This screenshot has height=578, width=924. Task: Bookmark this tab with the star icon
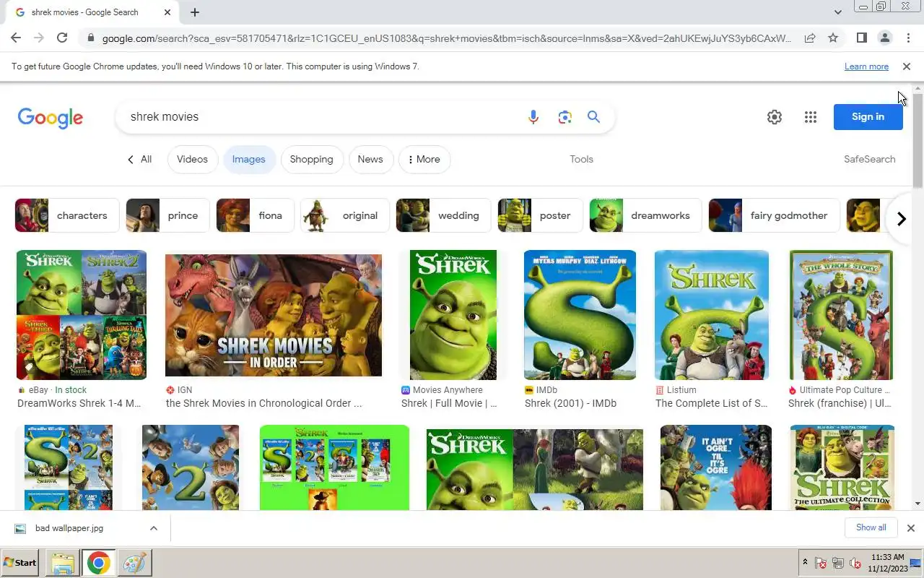[x=833, y=38]
